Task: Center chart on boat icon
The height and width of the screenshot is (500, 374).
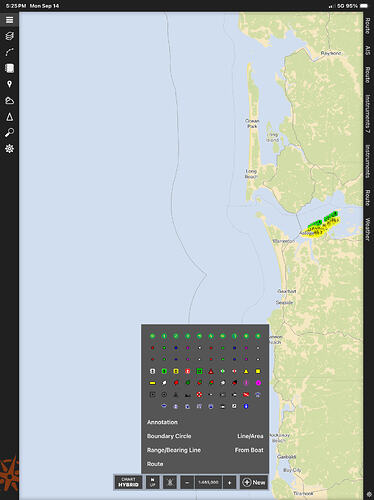Action: click(170, 482)
